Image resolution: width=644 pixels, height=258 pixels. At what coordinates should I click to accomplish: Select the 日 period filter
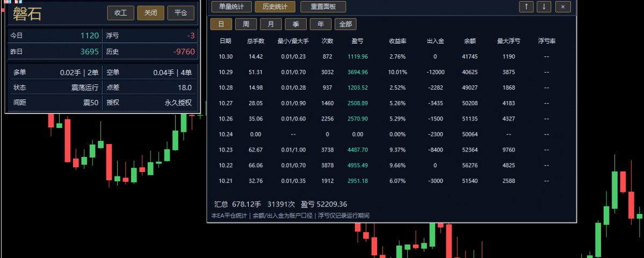221,24
